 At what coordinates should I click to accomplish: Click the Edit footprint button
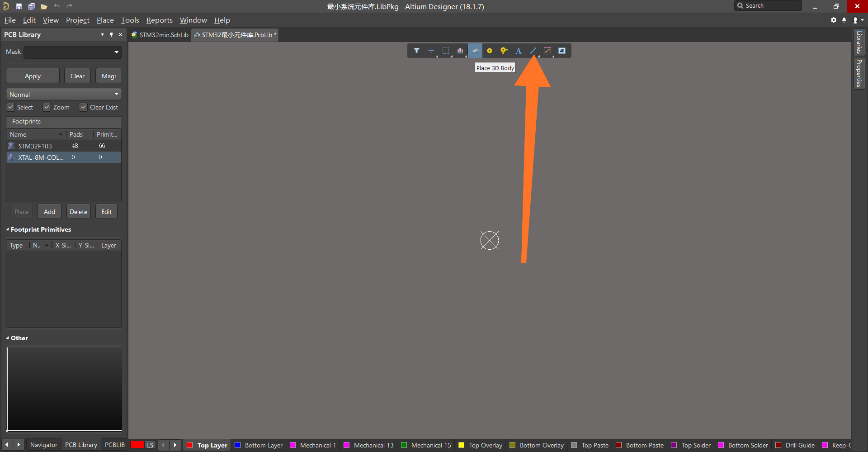[106, 212]
